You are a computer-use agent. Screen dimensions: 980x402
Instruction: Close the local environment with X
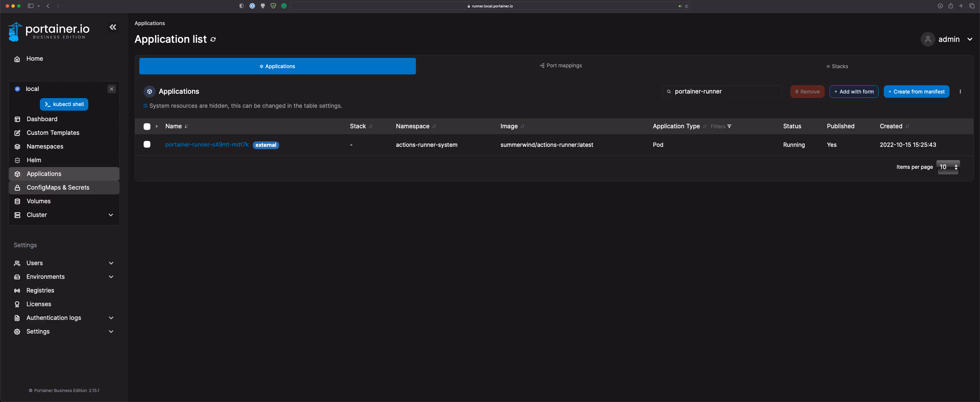tap(111, 89)
